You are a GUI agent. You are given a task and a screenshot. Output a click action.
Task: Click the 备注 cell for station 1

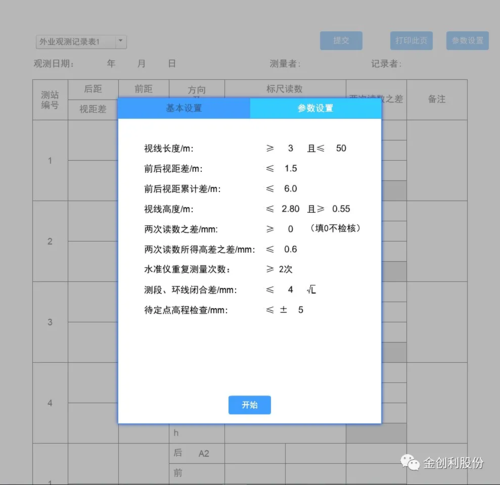coord(437,160)
